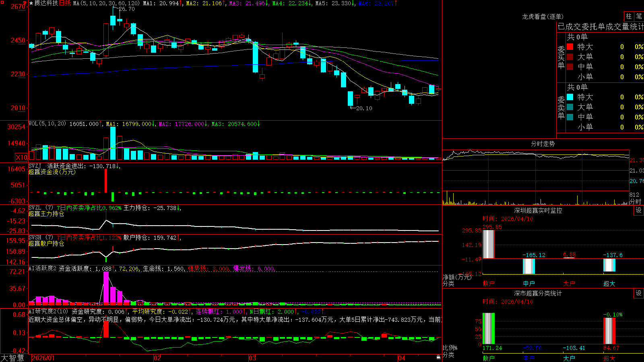Click the tall red bar in the SVZJ panel
Image resolution: width=644 pixels, height=362 pixels.
pyautogui.click(x=106, y=181)
